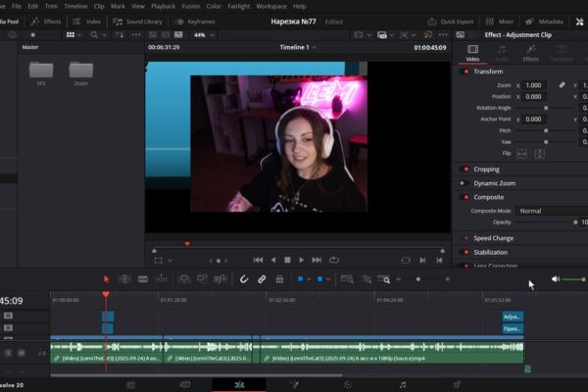Toggle the Cropping section enable switch
Image resolution: width=588 pixels, height=392 pixels.
pyautogui.click(x=465, y=170)
